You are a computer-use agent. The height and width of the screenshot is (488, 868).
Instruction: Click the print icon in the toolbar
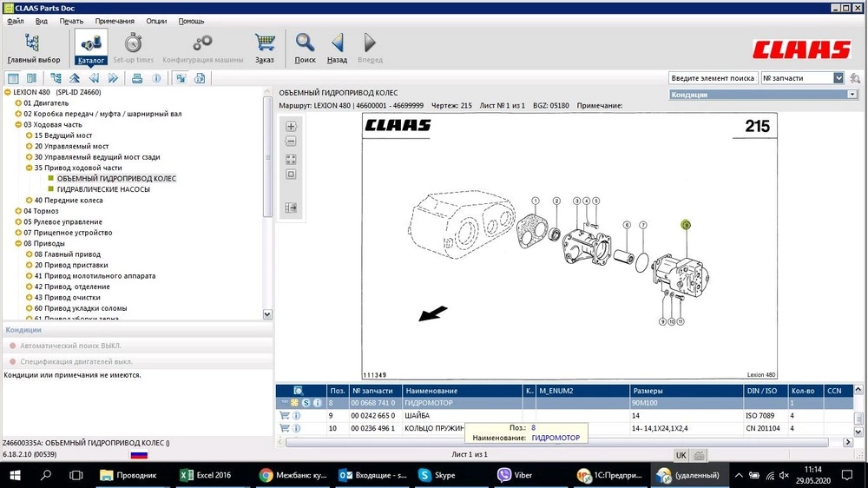point(136,78)
